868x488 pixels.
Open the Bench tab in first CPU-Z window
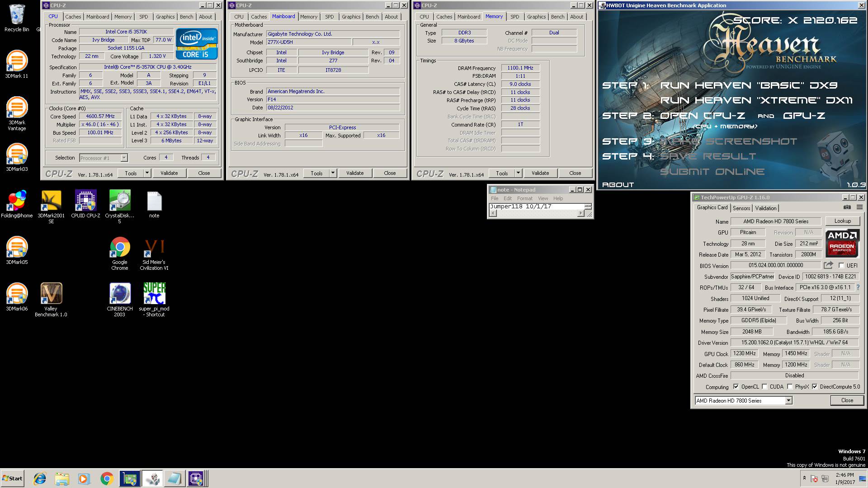click(186, 17)
